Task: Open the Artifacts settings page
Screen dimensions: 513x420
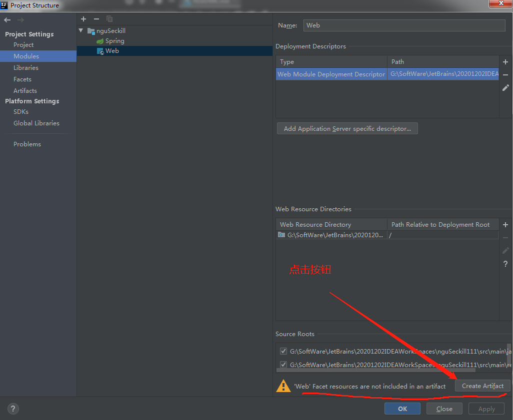Action: pyautogui.click(x=25, y=90)
